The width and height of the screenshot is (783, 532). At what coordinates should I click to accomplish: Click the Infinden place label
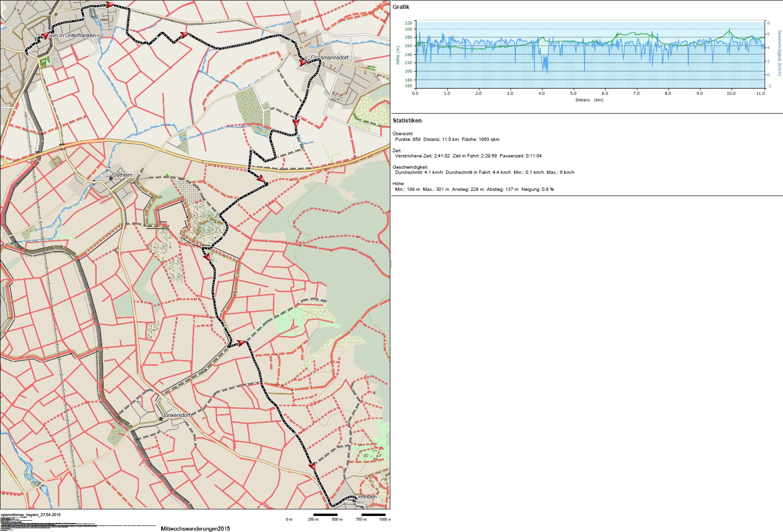point(367,497)
